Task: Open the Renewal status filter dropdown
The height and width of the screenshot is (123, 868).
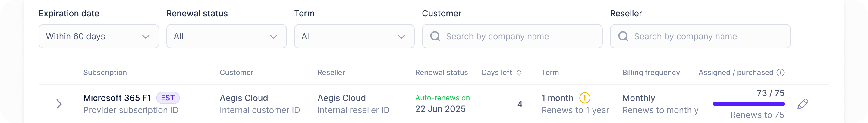Action: click(226, 37)
